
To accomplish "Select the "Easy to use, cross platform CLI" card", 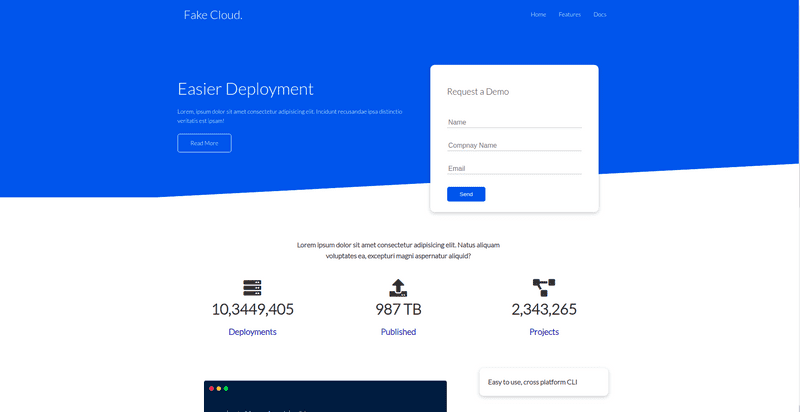I will tap(544, 382).
